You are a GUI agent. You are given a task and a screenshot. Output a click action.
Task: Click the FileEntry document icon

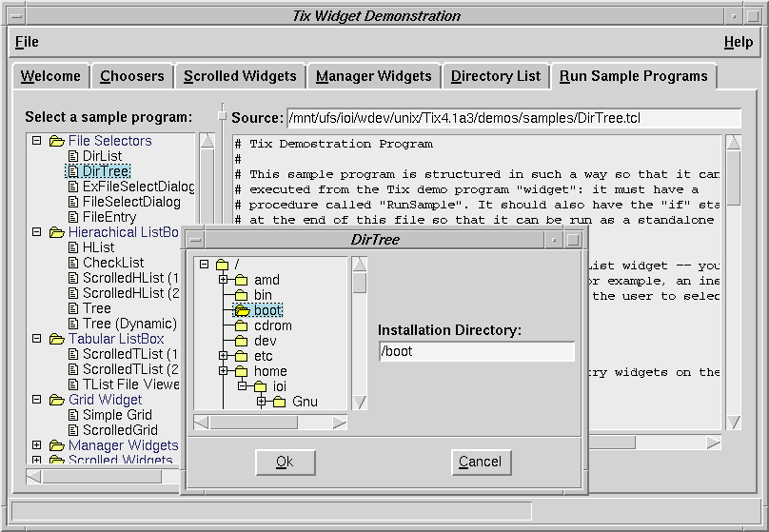[x=73, y=217]
